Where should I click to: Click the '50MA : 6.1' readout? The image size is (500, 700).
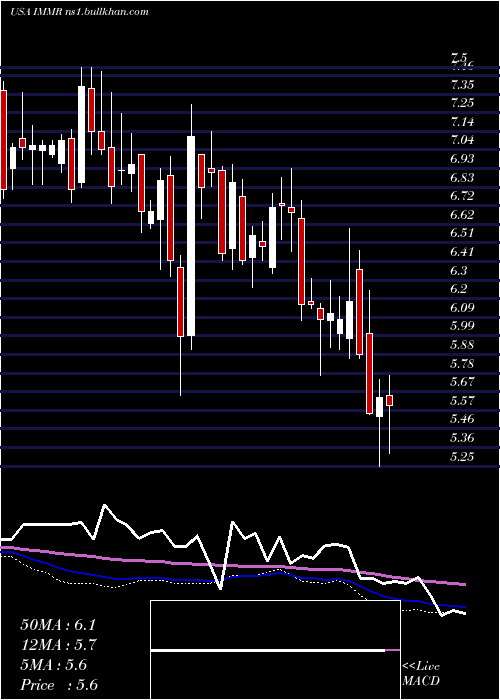(x=58, y=625)
